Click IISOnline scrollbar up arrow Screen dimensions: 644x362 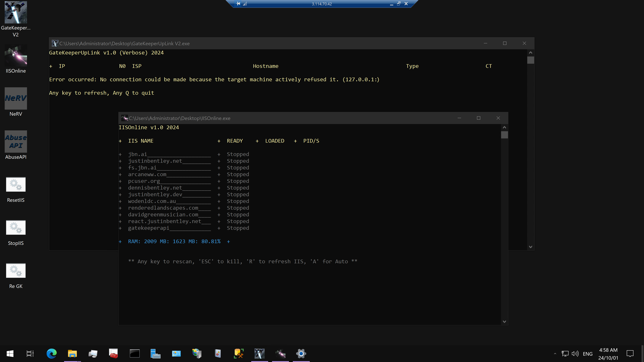tap(504, 127)
